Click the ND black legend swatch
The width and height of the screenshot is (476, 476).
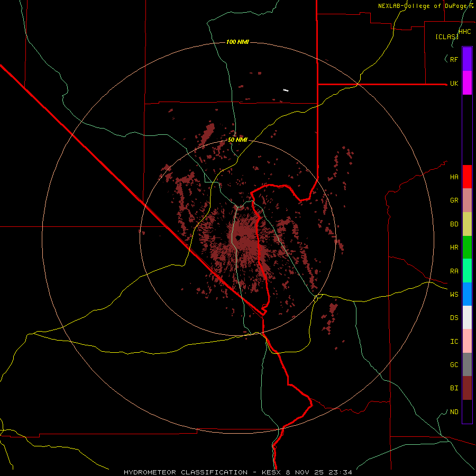[467, 411]
